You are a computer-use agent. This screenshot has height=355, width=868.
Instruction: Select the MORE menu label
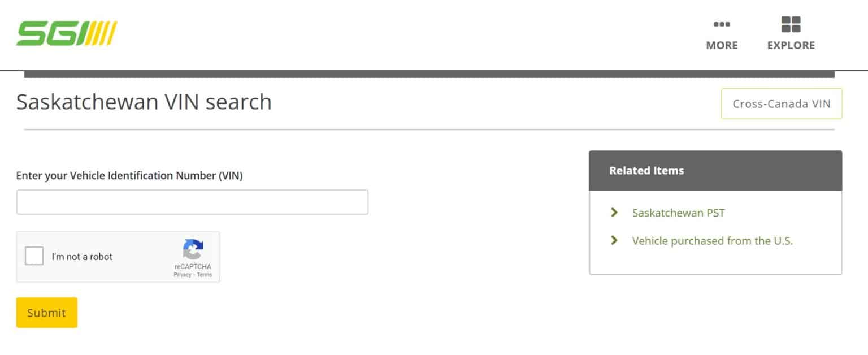[x=722, y=45]
